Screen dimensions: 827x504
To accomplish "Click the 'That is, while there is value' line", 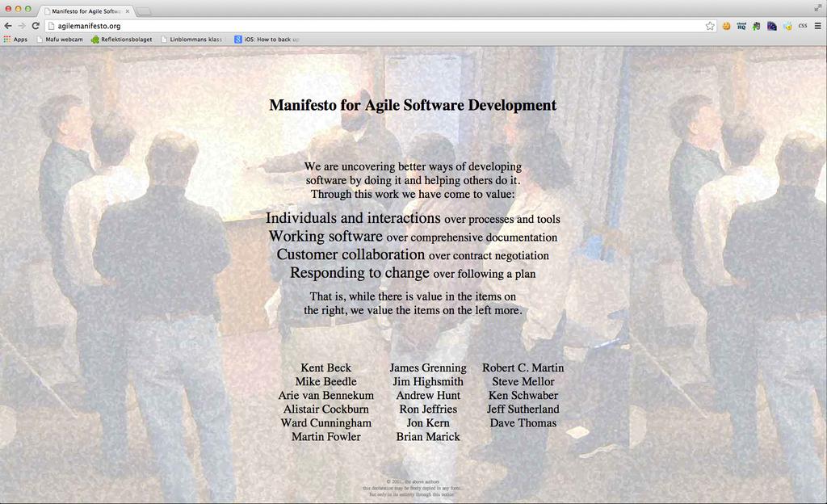I will coord(413,296).
